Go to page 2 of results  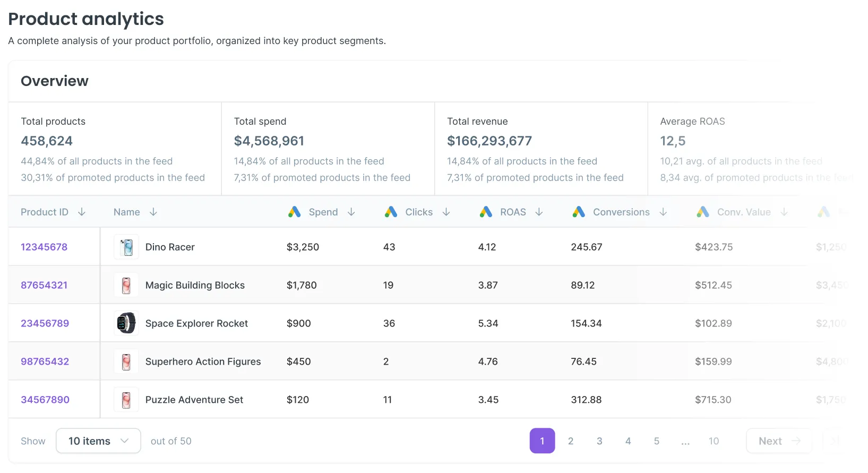click(571, 441)
